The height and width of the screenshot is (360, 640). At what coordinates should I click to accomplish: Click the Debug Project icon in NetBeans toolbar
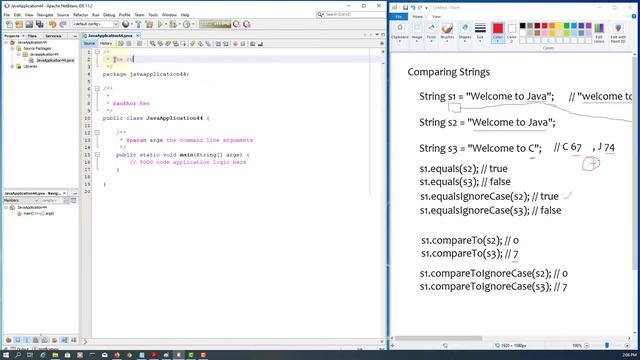pyautogui.click(x=173, y=24)
